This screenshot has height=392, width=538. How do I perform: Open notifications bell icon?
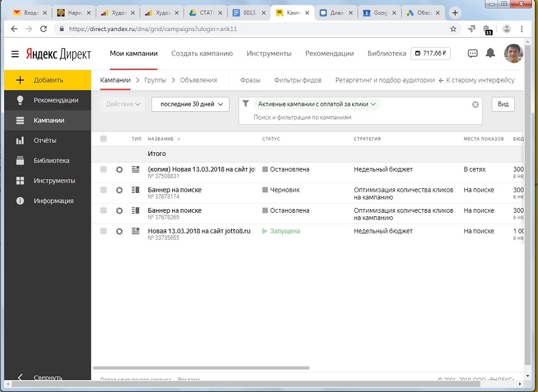(x=490, y=53)
